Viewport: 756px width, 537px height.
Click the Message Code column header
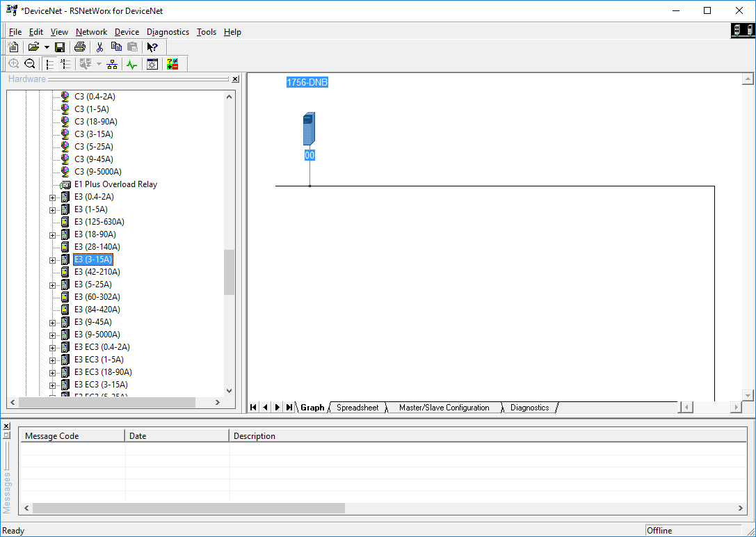coord(72,435)
